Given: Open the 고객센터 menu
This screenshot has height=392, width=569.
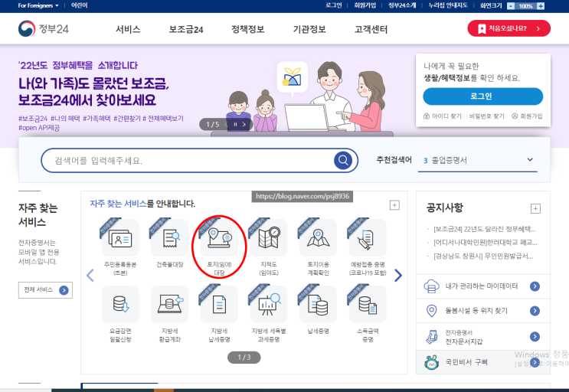Looking at the screenshot, I should tap(371, 29).
